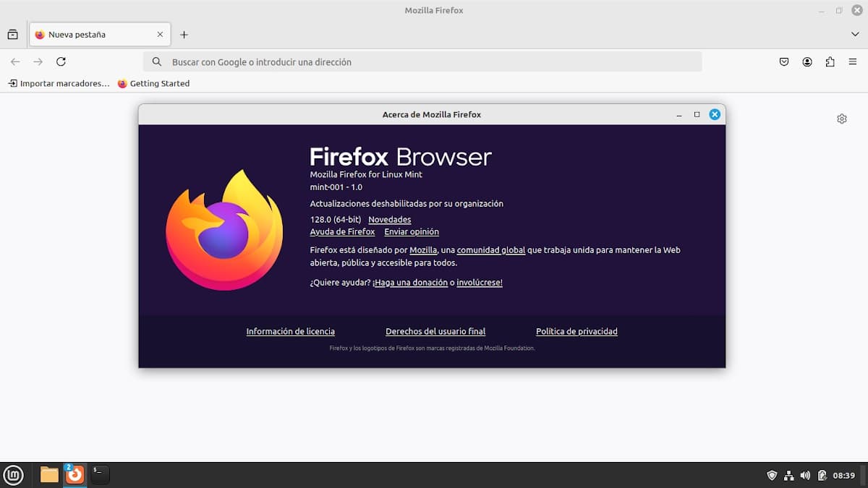Image resolution: width=868 pixels, height=488 pixels.
Task: Open the account icon in the toolbar
Action: [807, 61]
